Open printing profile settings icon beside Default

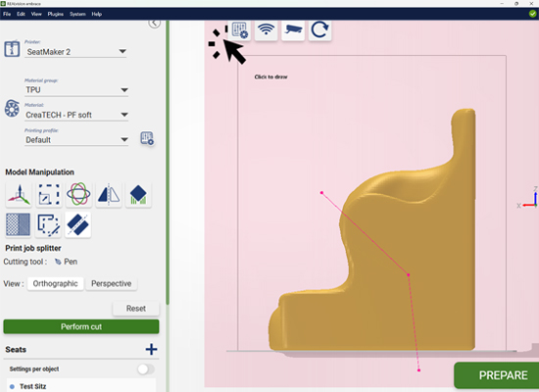[x=147, y=138]
